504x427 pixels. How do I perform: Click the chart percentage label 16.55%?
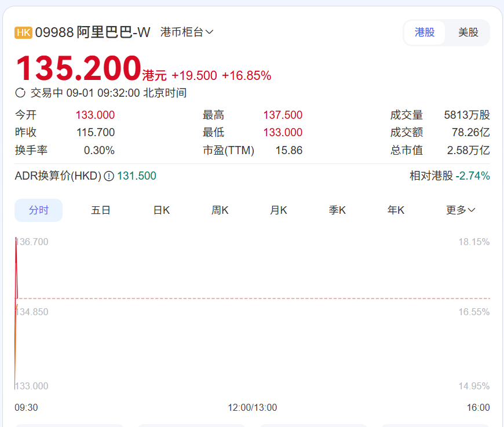point(474,312)
